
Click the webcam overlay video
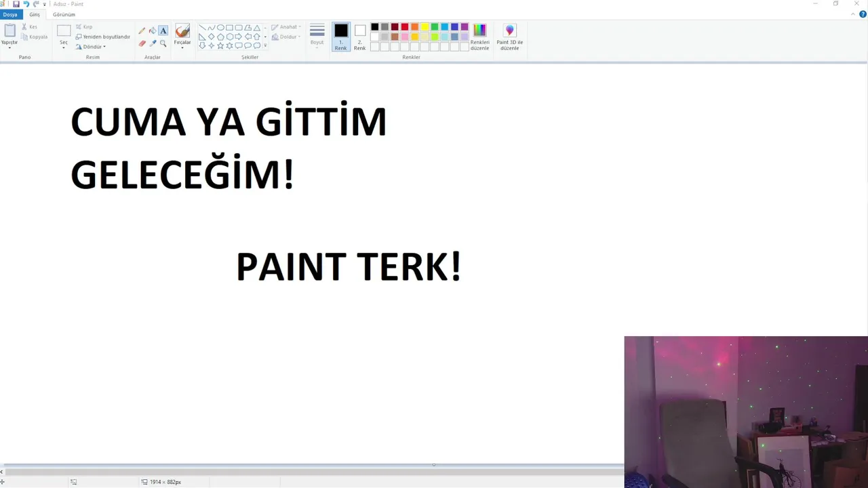click(x=746, y=412)
